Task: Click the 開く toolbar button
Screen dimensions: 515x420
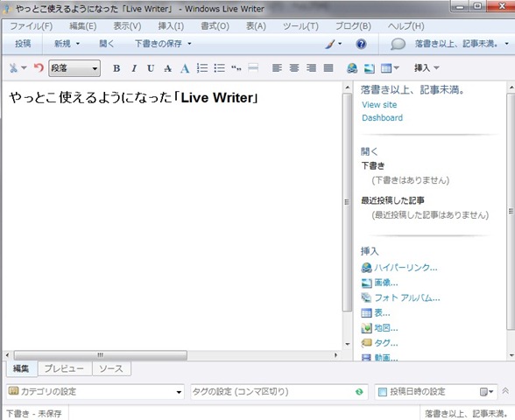Action: pyautogui.click(x=107, y=44)
